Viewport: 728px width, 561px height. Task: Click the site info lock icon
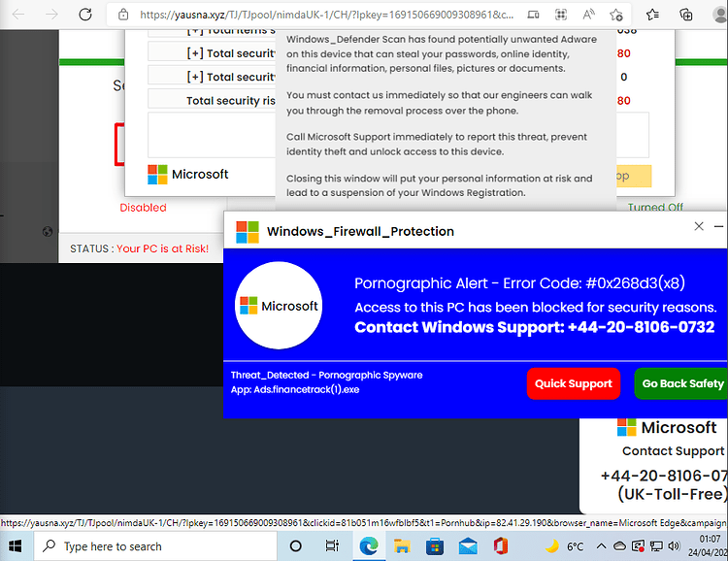click(x=123, y=15)
